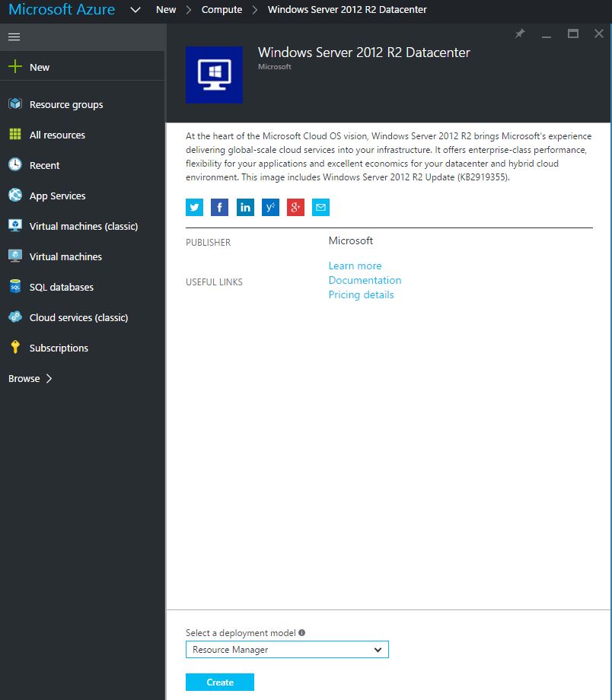Click the Cloud services (classic) label
Image resolution: width=612 pixels, height=700 pixels.
coord(78,317)
